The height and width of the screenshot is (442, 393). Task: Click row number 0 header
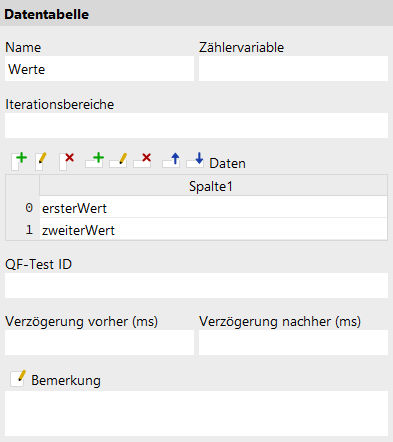(x=23, y=207)
